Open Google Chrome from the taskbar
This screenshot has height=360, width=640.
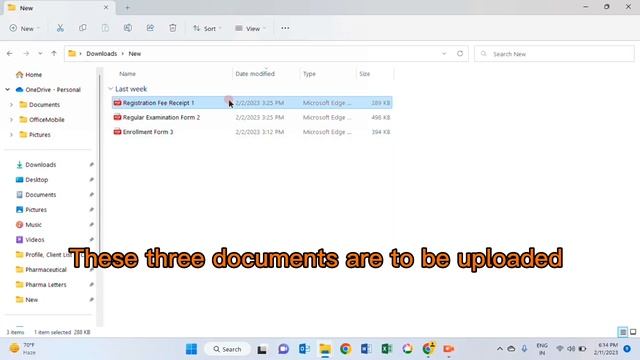point(346,349)
